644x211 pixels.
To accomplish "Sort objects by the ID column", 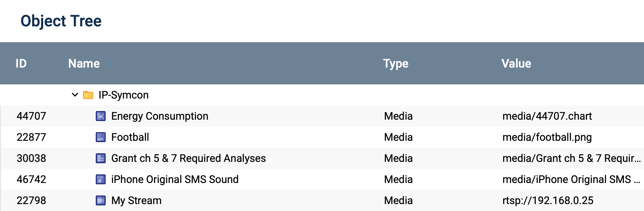I will (x=21, y=63).
